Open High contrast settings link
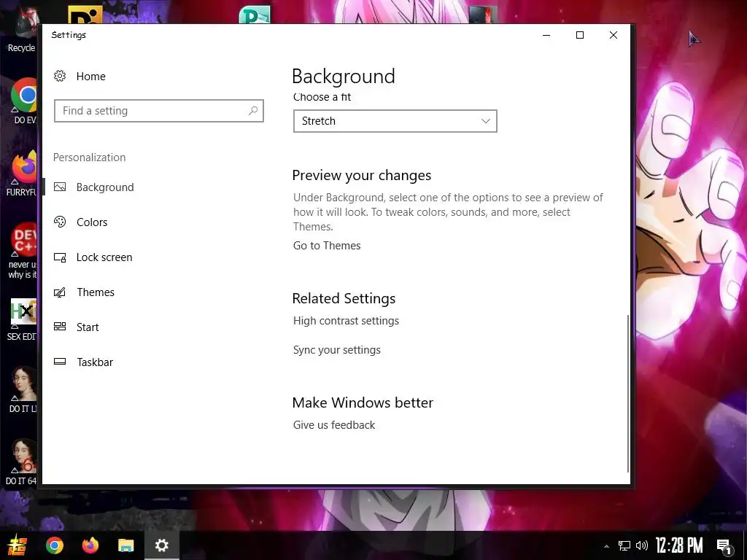The height and width of the screenshot is (560, 747). pos(346,321)
